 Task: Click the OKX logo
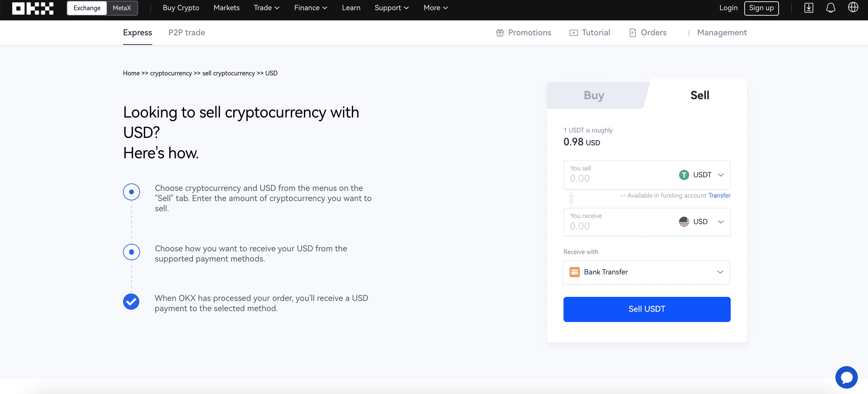pyautogui.click(x=33, y=8)
